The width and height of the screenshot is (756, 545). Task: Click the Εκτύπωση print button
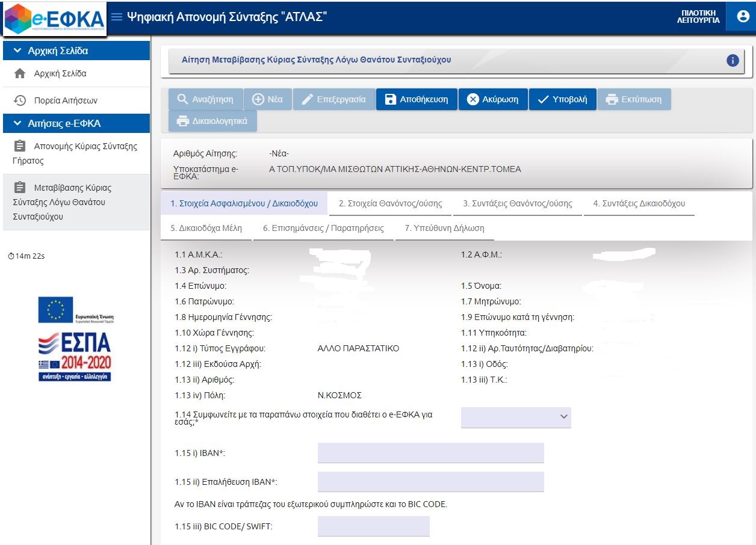coord(634,99)
